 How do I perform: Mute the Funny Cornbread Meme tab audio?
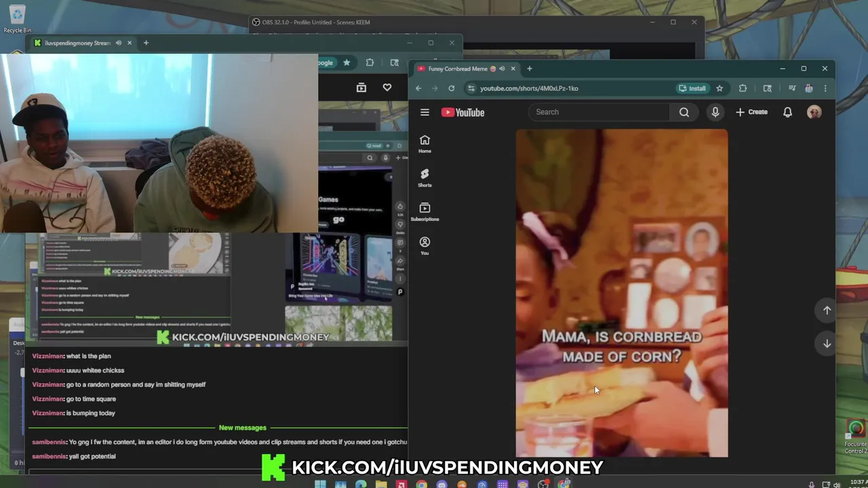pyautogui.click(x=502, y=68)
